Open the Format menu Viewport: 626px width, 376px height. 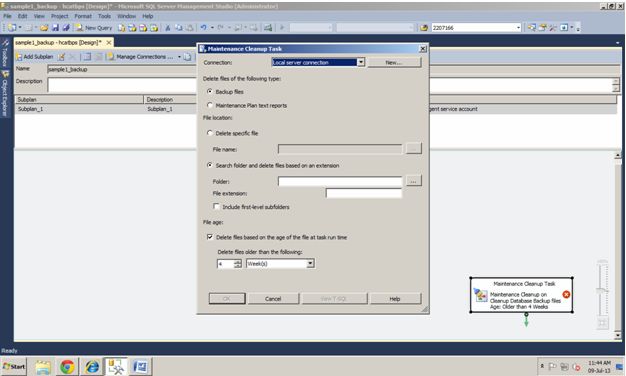click(83, 16)
